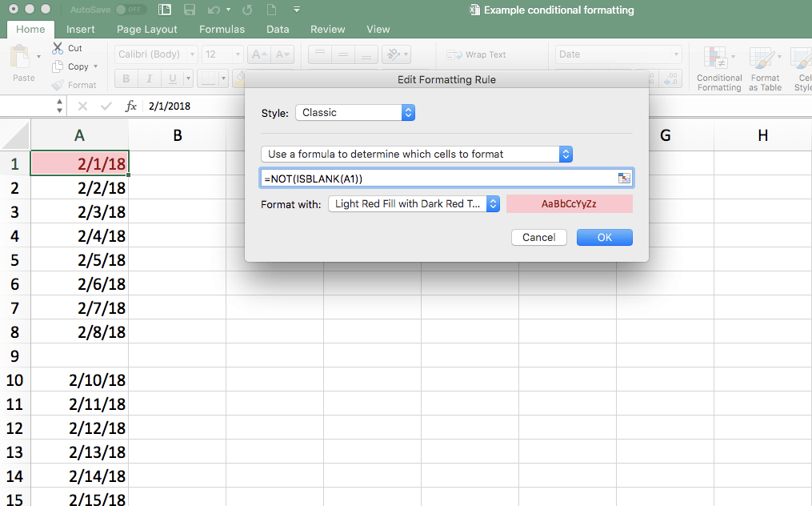The image size is (812, 506).
Task: Click the Increase Font Size icon
Action: pyautogui.click(x=258, y=54)
